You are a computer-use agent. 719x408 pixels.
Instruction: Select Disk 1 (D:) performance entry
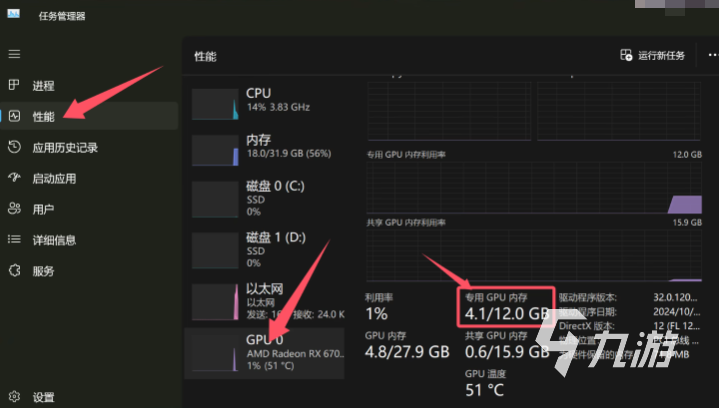click(265, 250)
